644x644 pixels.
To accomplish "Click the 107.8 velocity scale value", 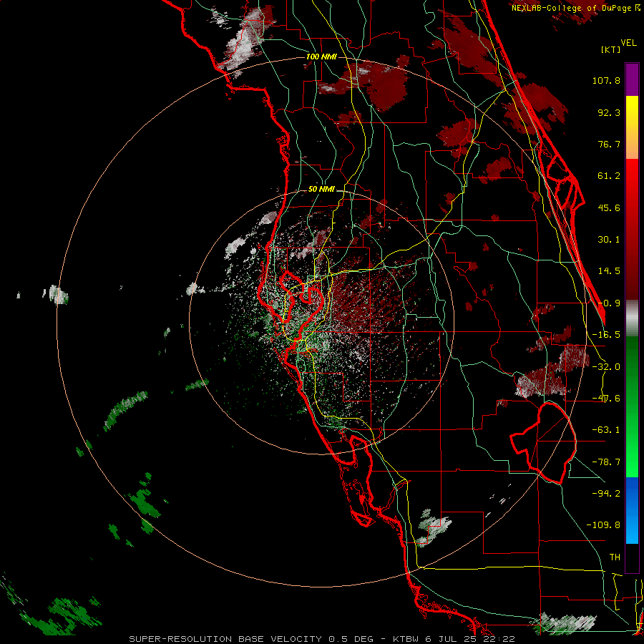I will [606, 80].
